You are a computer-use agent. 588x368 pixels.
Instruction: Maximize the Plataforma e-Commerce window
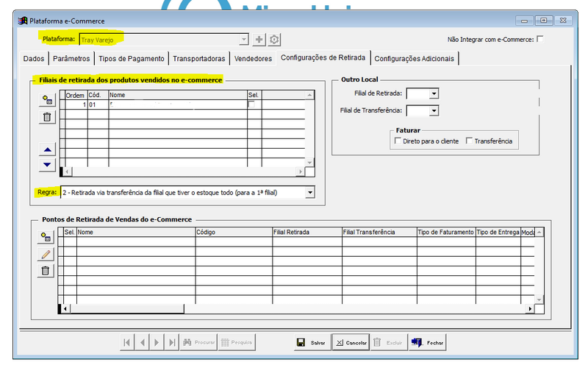click(544, 21)
